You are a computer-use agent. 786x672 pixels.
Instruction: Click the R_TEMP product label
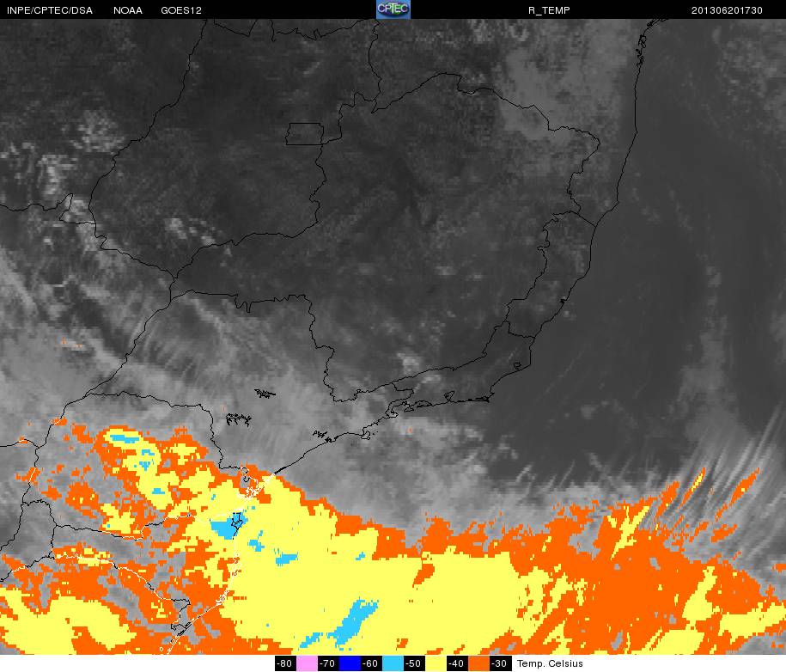(549, 10)
